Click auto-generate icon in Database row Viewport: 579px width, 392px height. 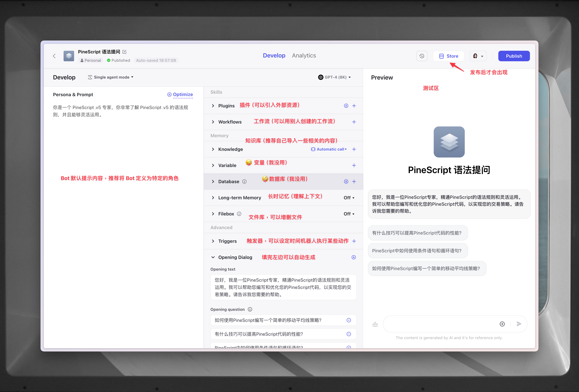point(346,182)
